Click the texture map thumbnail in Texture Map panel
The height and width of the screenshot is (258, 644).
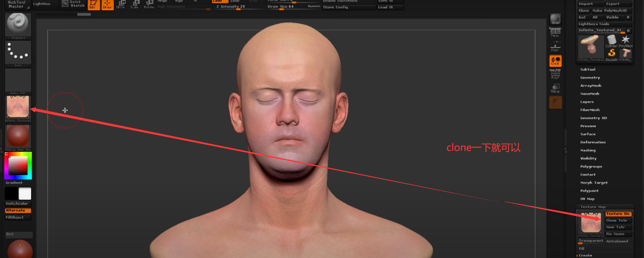591,224
